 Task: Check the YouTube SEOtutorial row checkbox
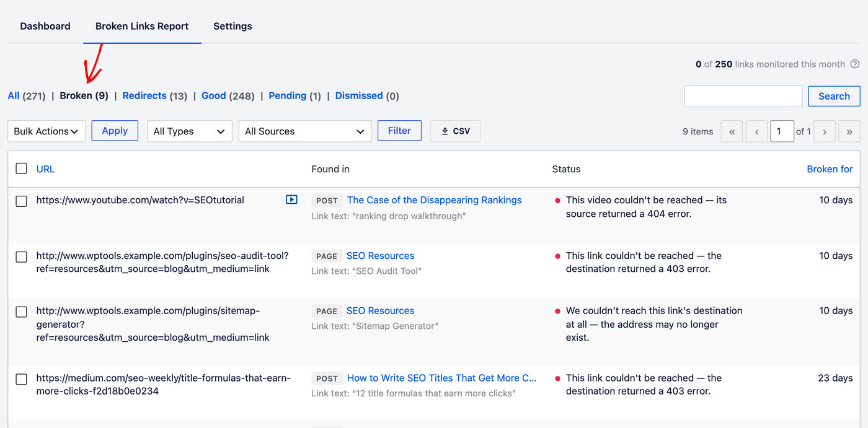22,201
